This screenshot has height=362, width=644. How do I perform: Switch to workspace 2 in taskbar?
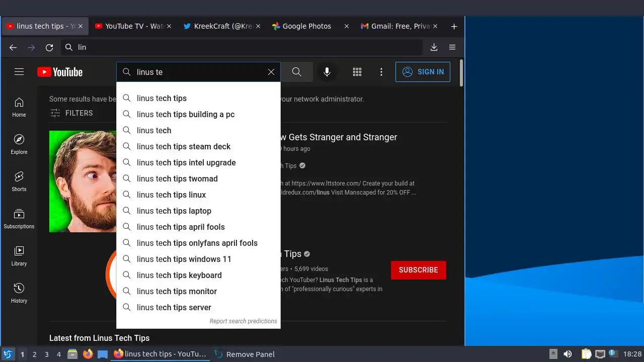pyautogui.click(x=34, y=354)
